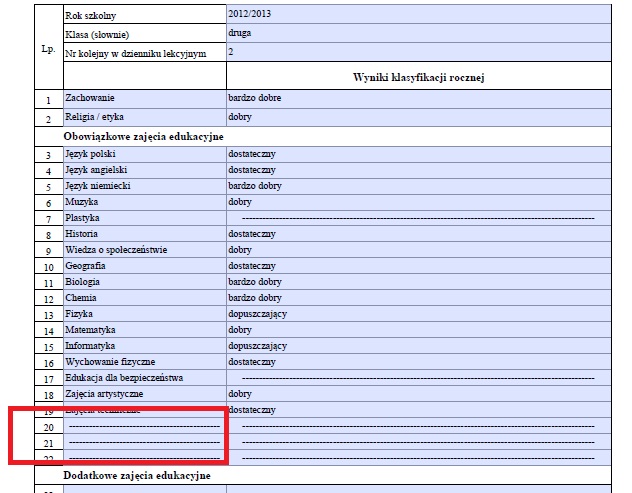Click the 'Wyniki klasyfikacji rocznej' header
Screen dimensions: 632x493
coord(419,77)
